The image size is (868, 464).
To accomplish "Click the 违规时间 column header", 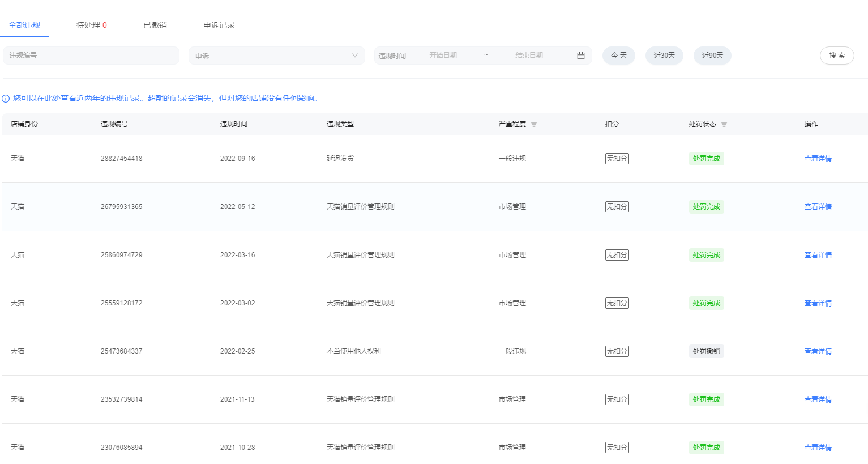I will (234, 124).
